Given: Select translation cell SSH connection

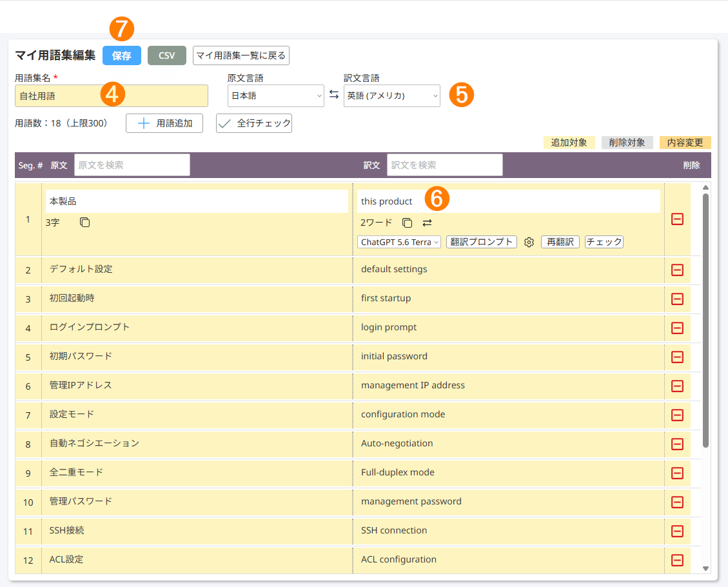Looking at the screenshot, I should tap(508, 532).
